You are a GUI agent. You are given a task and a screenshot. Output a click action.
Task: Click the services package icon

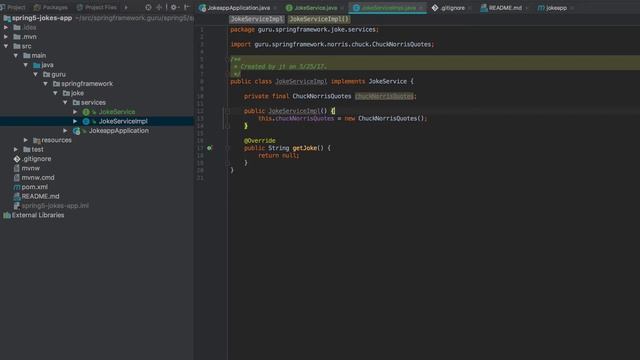point(76,102)
